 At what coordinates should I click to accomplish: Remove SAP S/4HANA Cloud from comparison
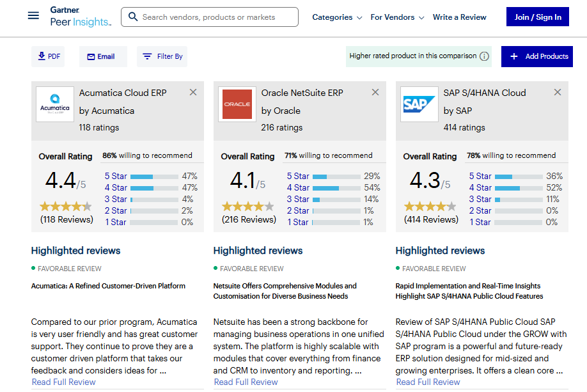tap(558, 92)
